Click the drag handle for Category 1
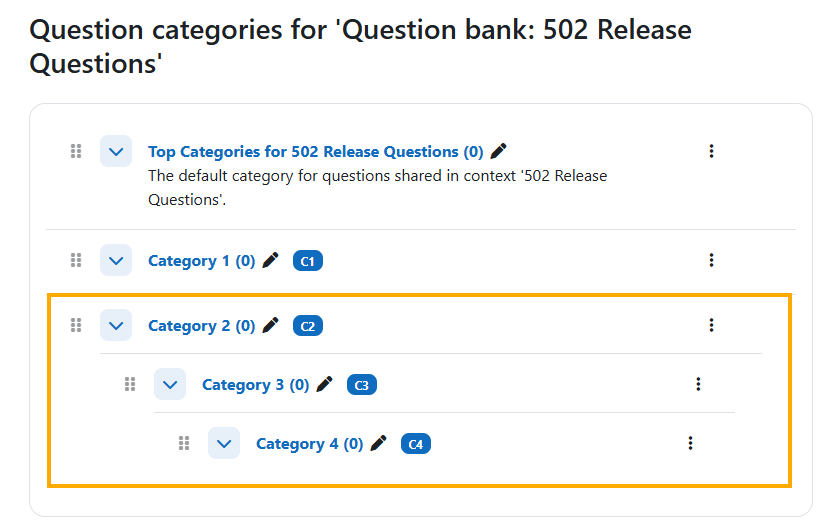Screen dimensions: 833x530 [x=76, y=260]
